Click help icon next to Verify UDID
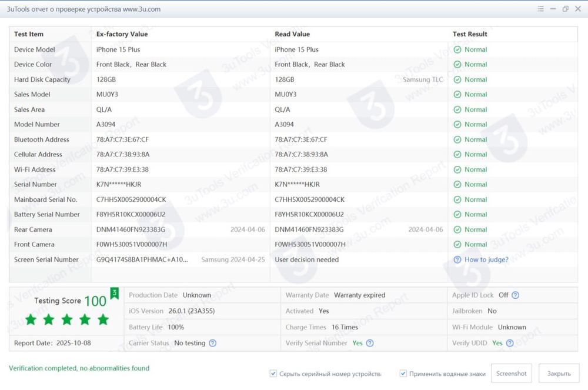 click(x=510, y=343)
